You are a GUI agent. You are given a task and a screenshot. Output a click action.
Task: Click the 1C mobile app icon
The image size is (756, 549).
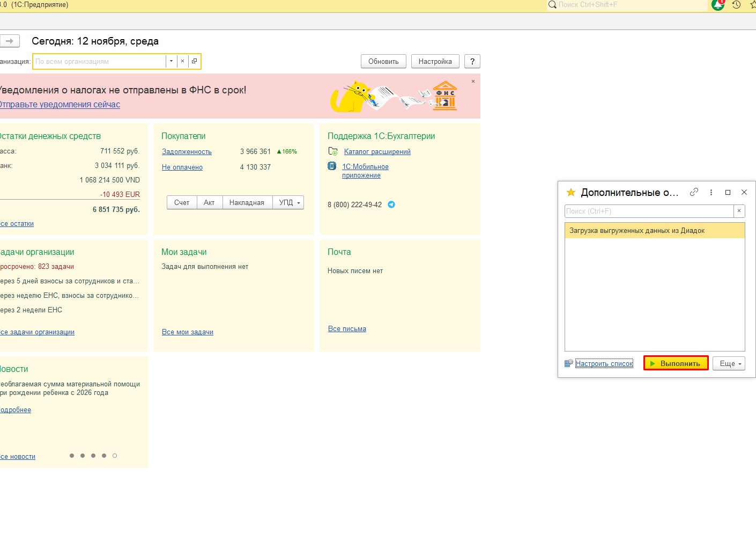point(332,166)
